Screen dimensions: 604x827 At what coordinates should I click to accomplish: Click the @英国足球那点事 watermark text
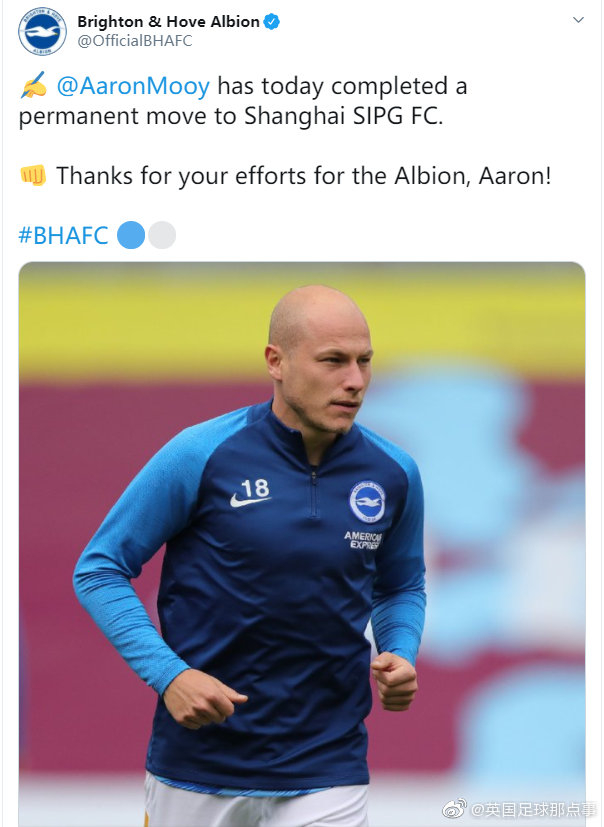(534, 808)
